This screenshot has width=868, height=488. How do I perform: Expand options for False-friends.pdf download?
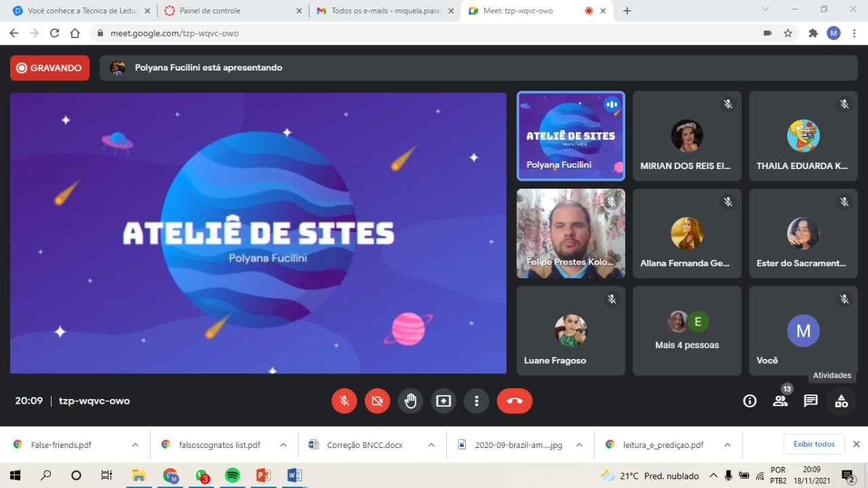click(x=135, y=445)
